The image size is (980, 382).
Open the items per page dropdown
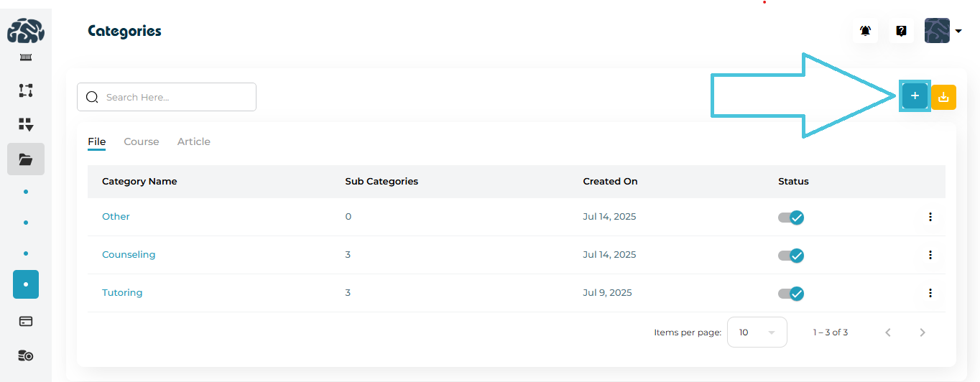coord(757,332)
